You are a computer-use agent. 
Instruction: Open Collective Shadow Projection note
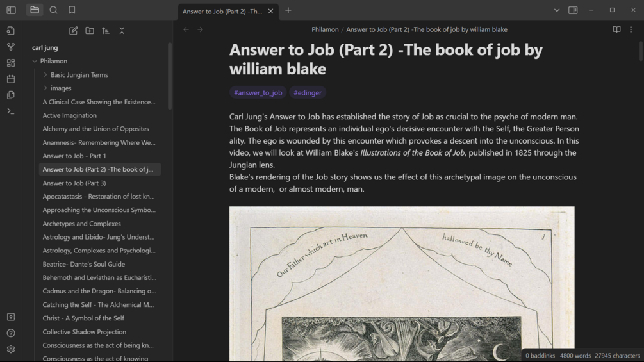[99, 332]
